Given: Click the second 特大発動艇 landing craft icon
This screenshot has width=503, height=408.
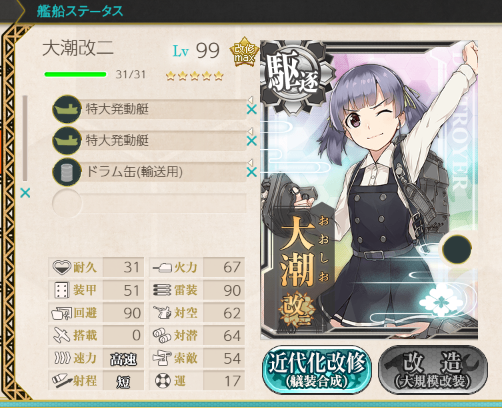Looking at the screenshot, I should [67, 140].
